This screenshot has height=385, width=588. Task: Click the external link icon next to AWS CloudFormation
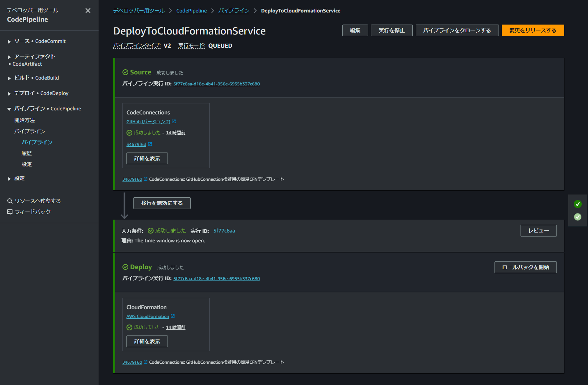[173, 316]
